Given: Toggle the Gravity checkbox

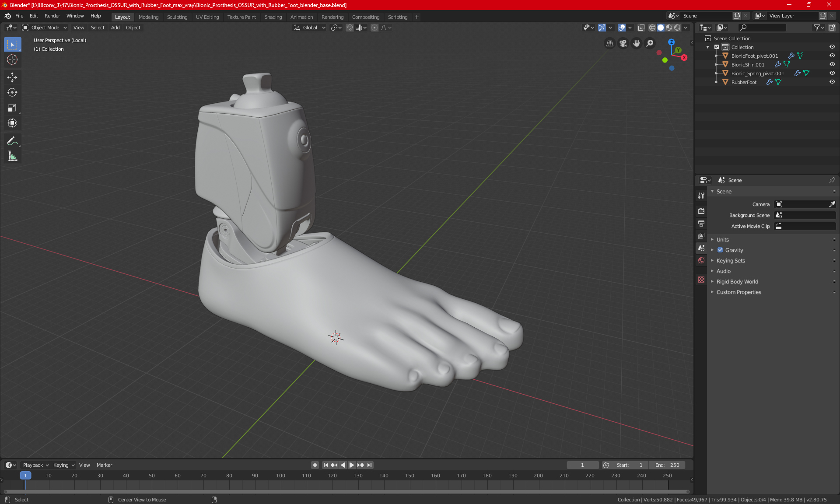Looking at the screenshot, I should click(720, 250).
